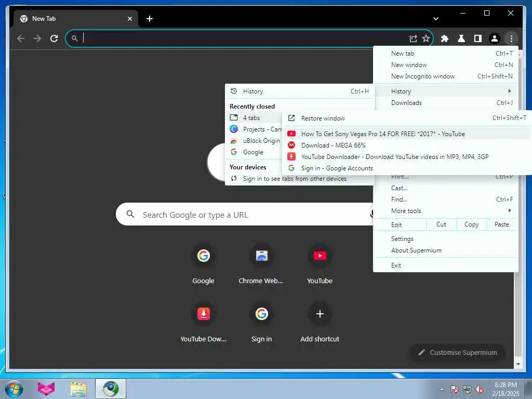Choose Exit from the menu
This screenshot has height=399, width=532.
445,265
